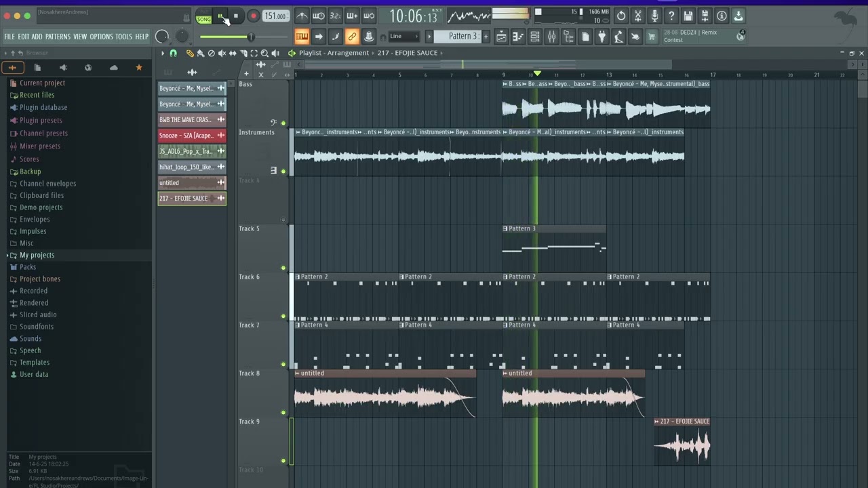
Task: Save project using floppy disk icon
Action: (x=688, y=16)
